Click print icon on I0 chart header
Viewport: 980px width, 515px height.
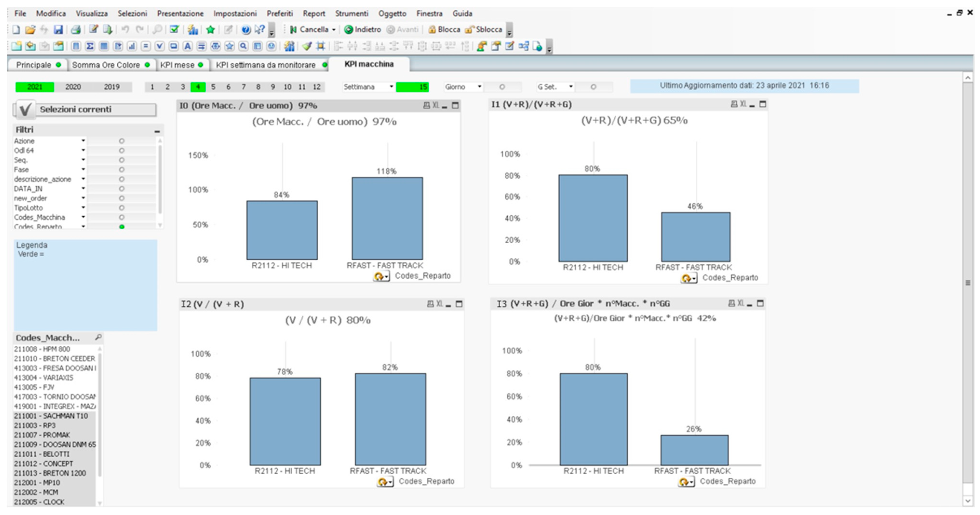[x=426, y=105]
